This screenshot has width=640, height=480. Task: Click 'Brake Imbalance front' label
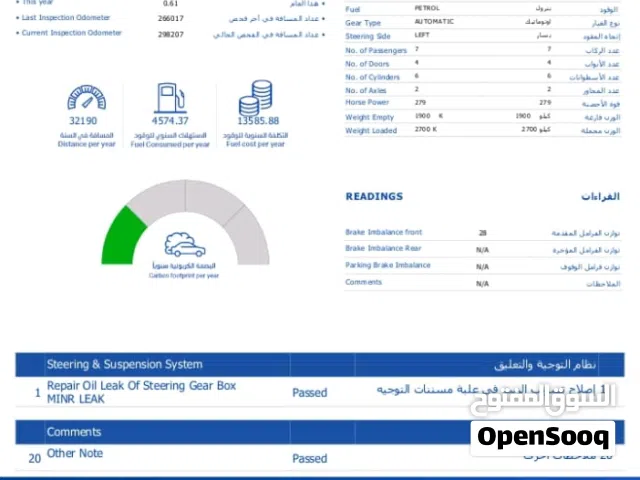384,232
